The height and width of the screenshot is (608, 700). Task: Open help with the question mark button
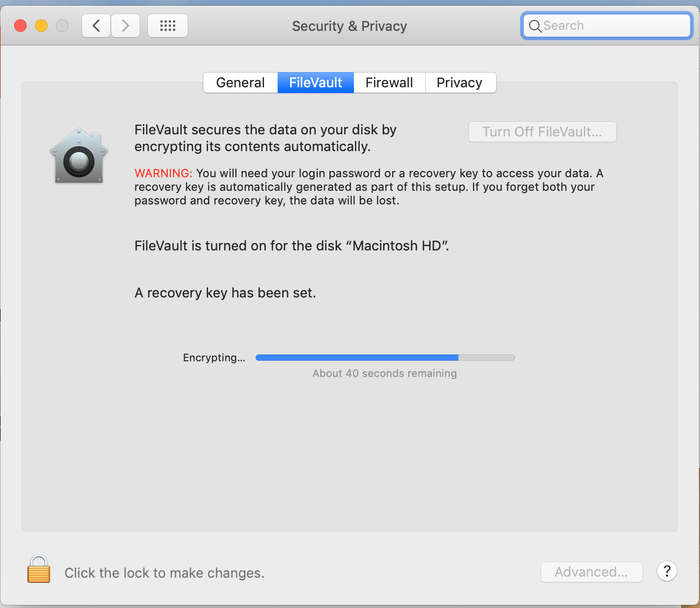[x=667, y=571]
